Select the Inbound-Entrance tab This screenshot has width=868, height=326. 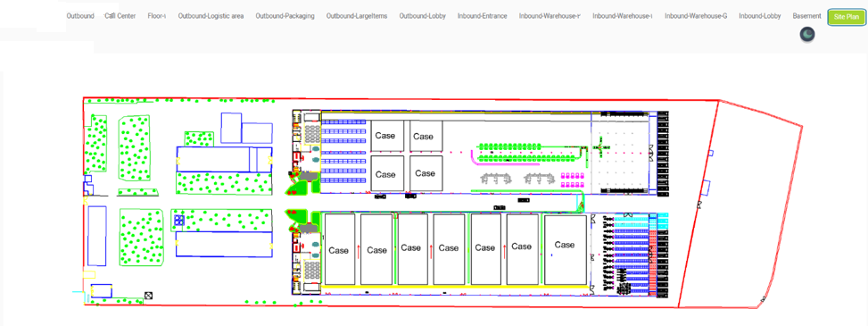pos(482,16)
